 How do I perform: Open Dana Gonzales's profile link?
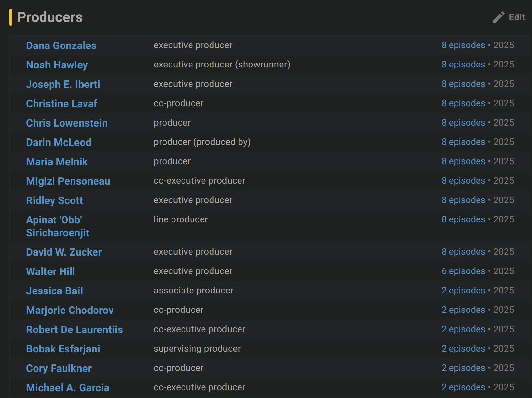pos(61,46)
